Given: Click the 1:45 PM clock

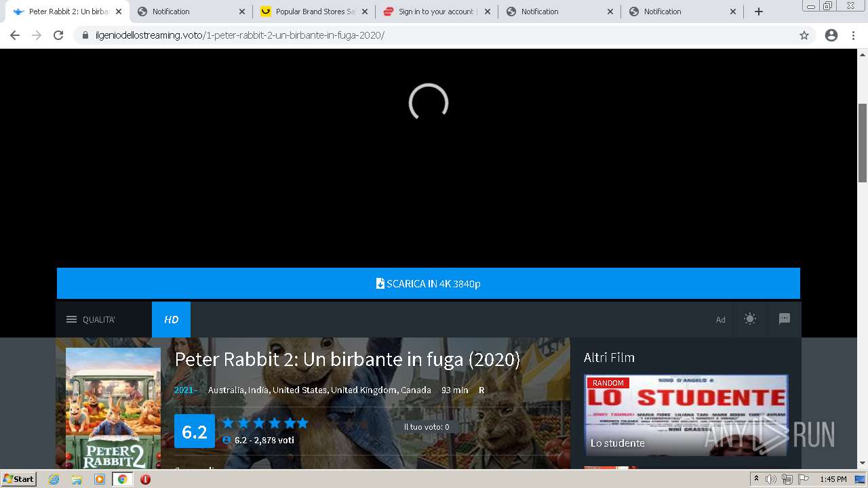Looking at the screenshot, I should tap(833, 479).
